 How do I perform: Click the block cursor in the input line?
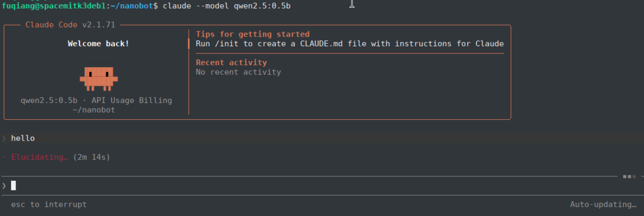13,185
